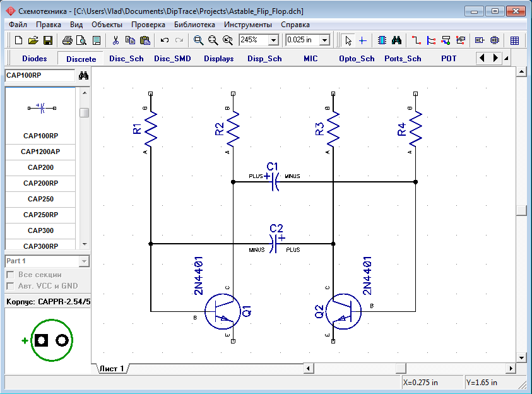The image size is (532, 394).
Task: Open the Инструменты menu
Action: click(247, 25)
